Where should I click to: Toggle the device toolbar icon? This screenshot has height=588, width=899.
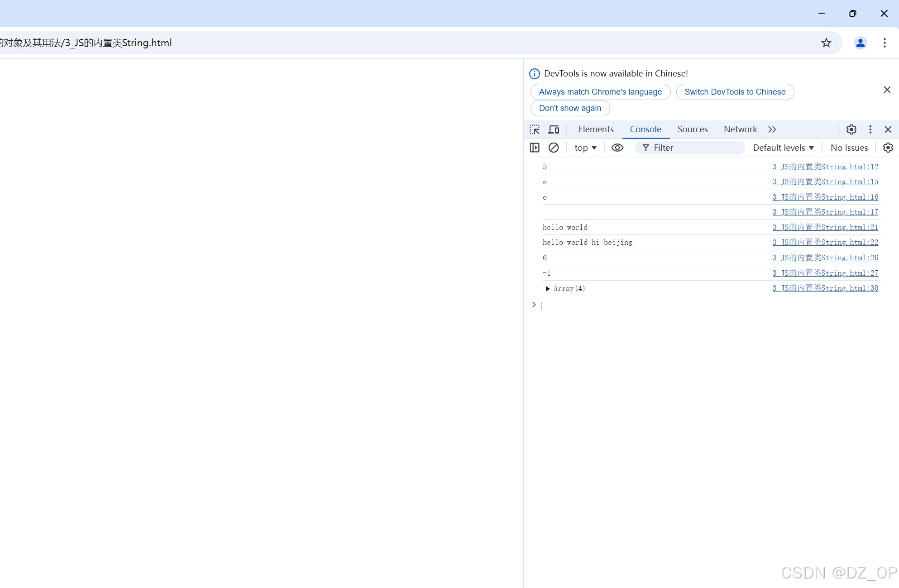pos(554,129)
